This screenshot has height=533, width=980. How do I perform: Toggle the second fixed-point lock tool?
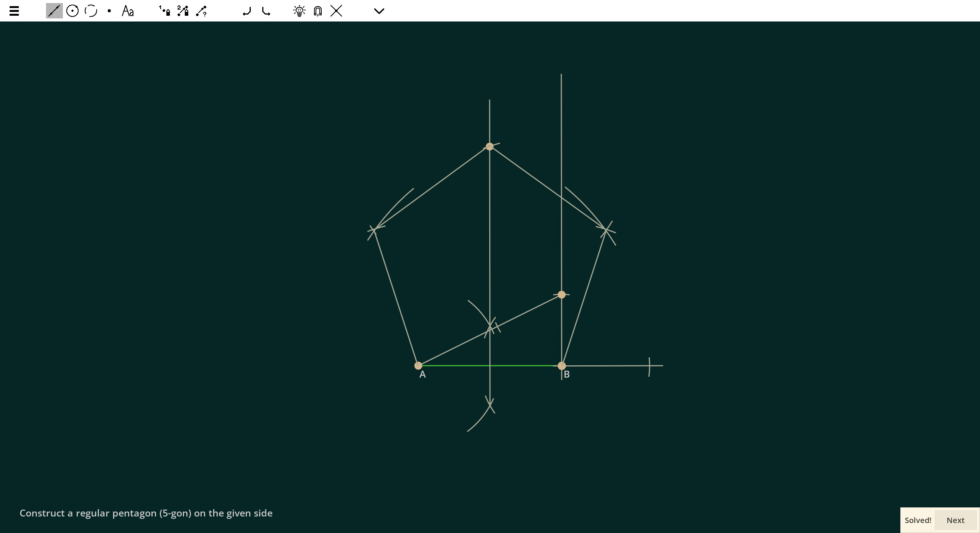(x=182, y=11)
